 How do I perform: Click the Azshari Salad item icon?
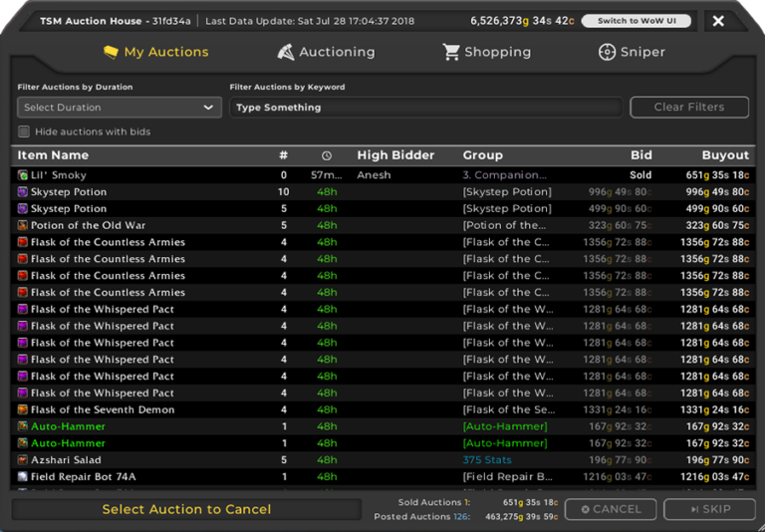23,460
